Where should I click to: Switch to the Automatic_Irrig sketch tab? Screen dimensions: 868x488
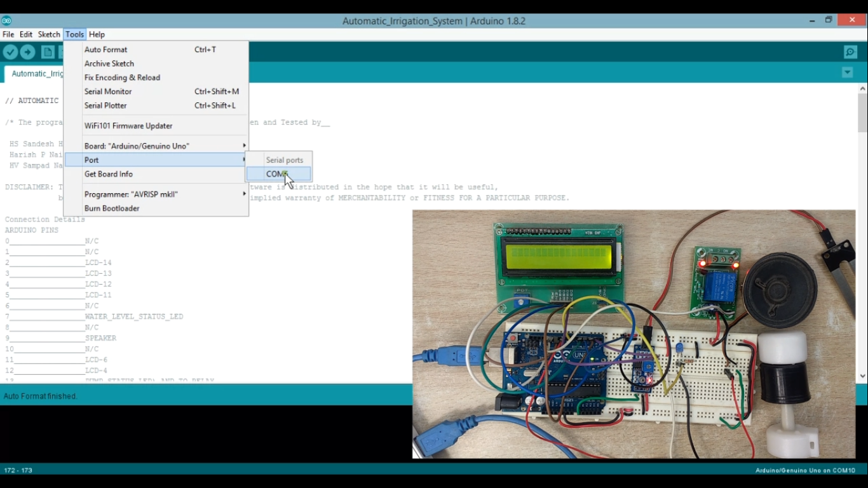(x=37, y=73)
